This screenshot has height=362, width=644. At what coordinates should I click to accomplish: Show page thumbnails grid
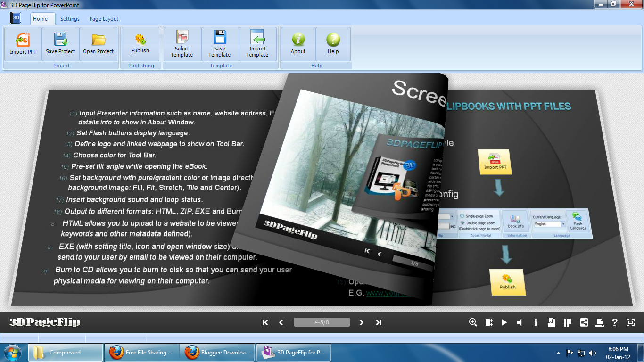(x=568, y=322)
